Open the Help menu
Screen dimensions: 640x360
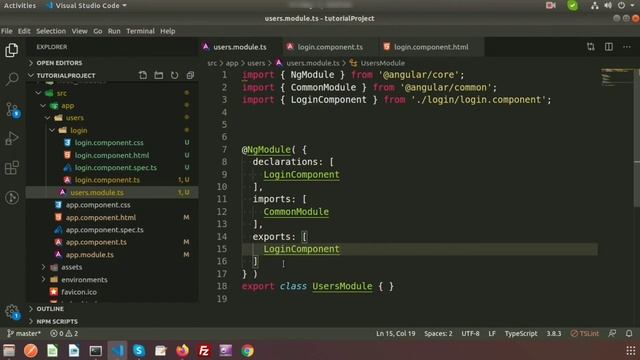(x=168, y=31)
